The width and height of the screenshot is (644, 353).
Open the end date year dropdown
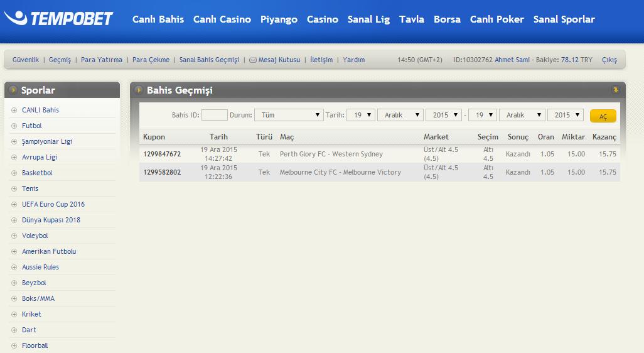565,116
